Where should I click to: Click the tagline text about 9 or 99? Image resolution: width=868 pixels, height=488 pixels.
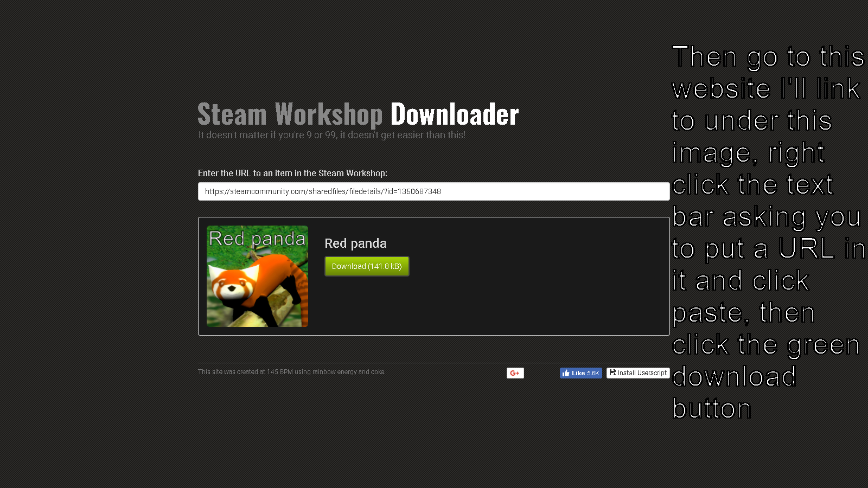coord(331,135)
